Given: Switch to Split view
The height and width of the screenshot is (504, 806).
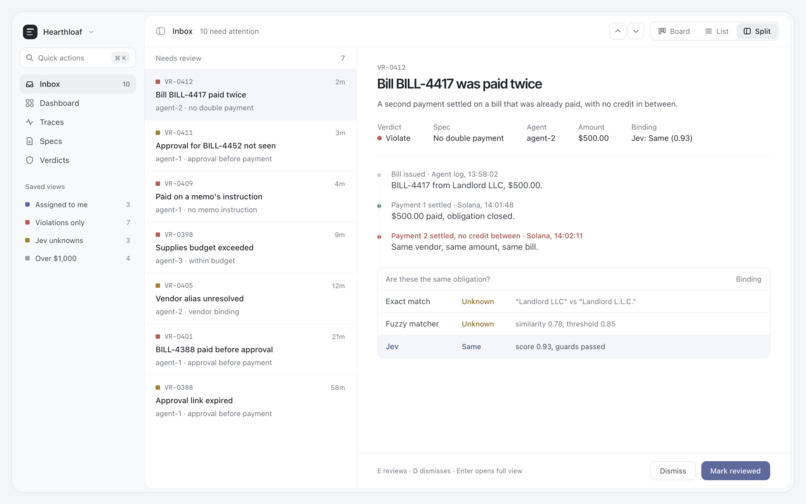Looking at the screenshot, I should [757, 31].
